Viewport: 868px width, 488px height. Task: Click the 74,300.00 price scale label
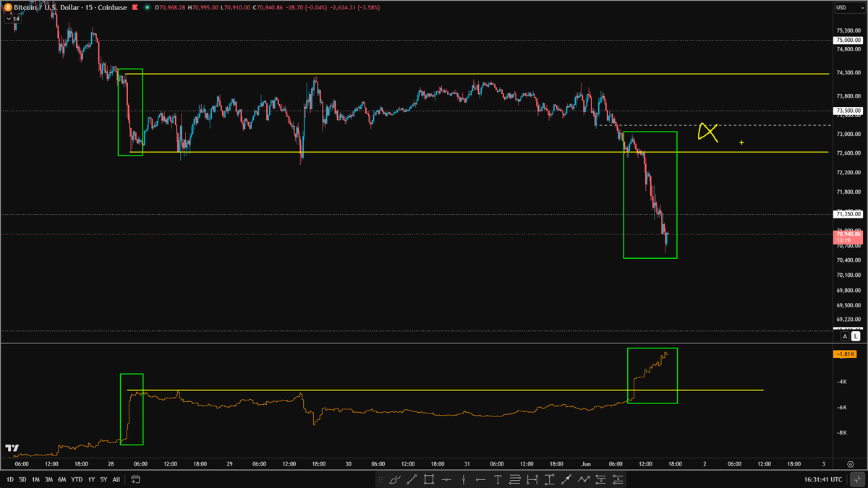click(x=848, y=73)
